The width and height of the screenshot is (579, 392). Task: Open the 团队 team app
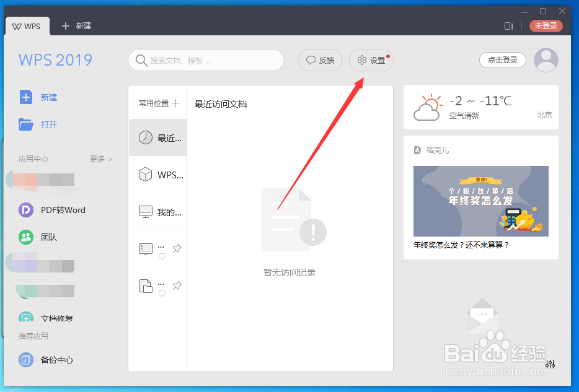(38, 237)
